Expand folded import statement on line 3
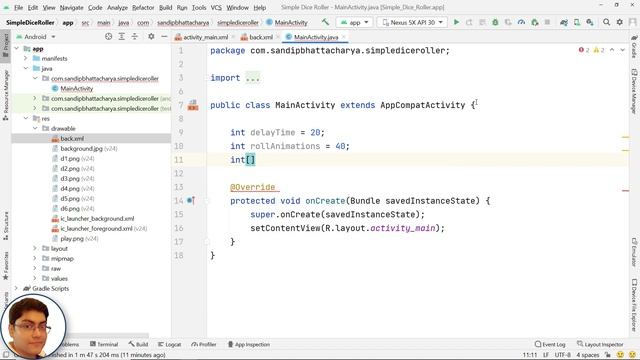The width and height of the screenshot is (640, 360). (x=253, y=78)
